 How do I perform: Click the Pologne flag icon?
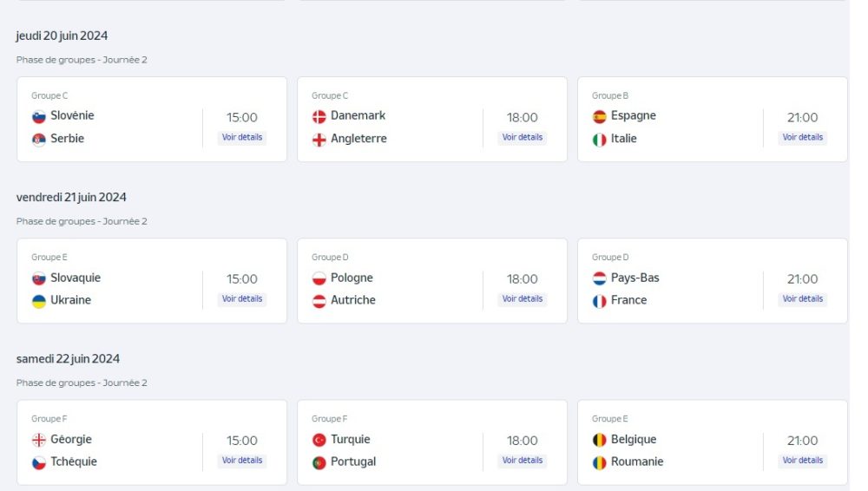[x=319, y=278]
